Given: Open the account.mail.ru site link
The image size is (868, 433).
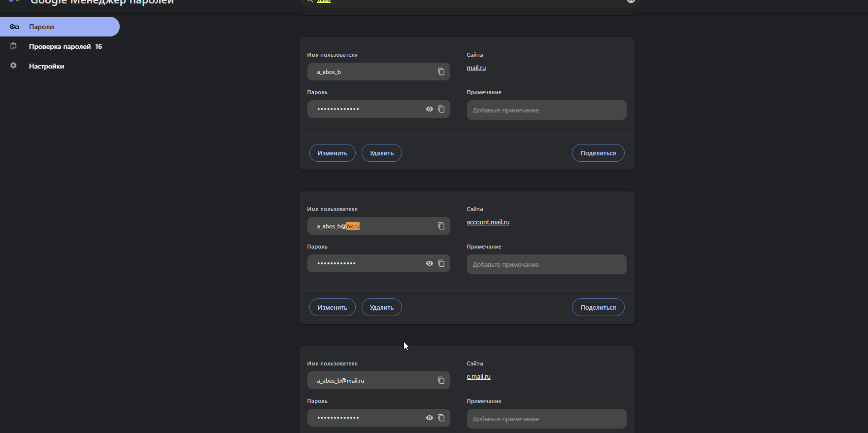Looking at the screenshot, I should coord(488,222).
